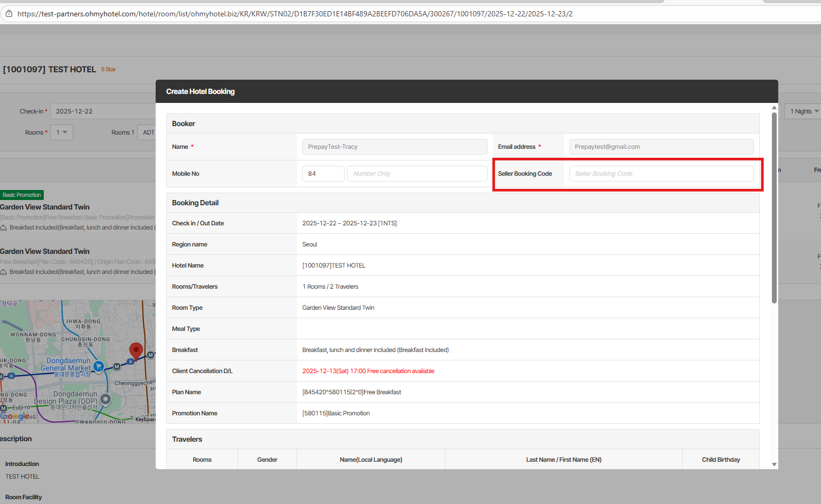Focus the Seller Booking Code field

coord(661,174)
